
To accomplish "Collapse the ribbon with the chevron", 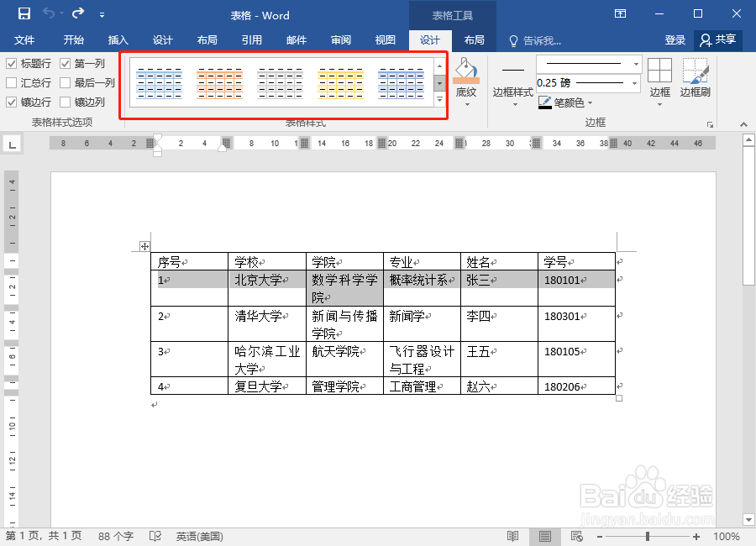I will pos(743,124).
